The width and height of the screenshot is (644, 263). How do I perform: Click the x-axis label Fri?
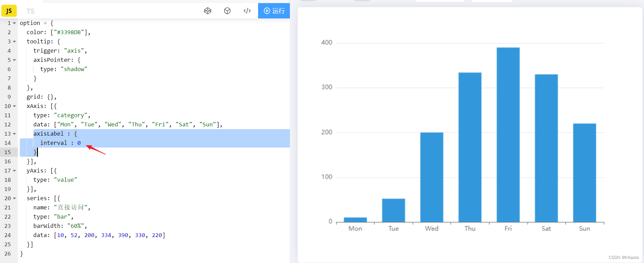point(508,229)
